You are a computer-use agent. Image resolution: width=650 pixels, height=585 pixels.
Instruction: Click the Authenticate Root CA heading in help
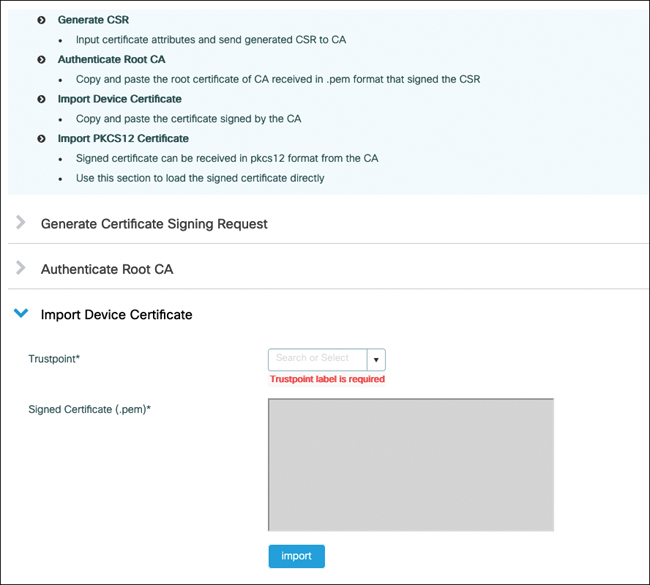click(111, 60)
